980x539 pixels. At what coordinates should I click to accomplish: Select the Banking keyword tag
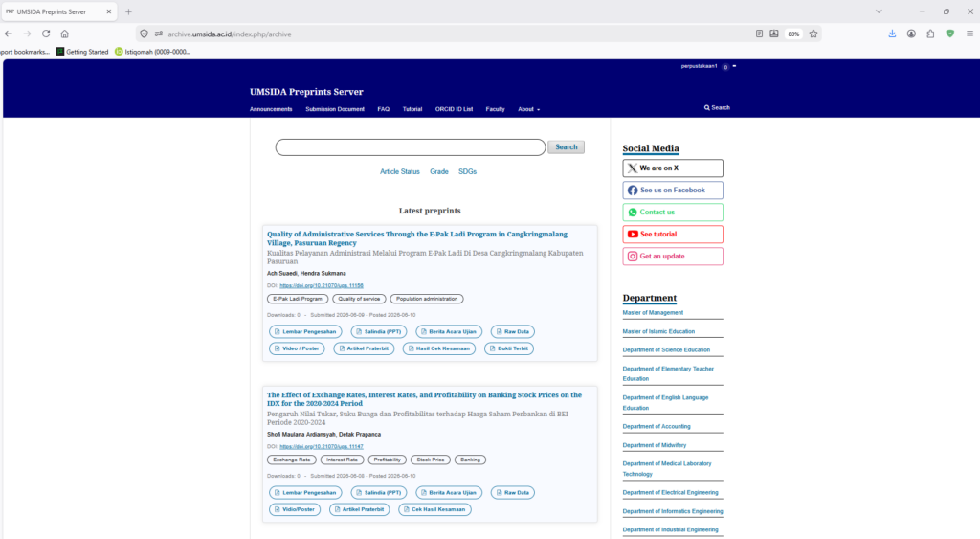470,460
